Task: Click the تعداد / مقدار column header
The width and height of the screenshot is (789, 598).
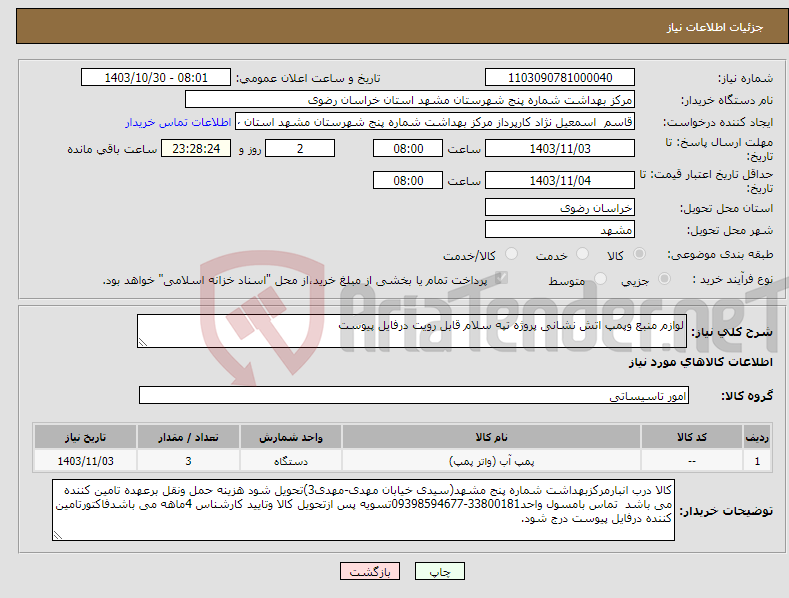Action: (188, 437)
